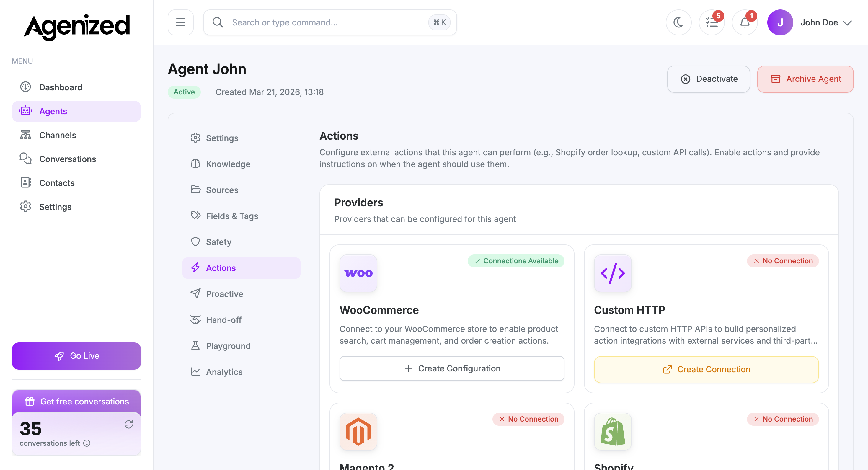Open the Playground tab

[x=241, y=346]
